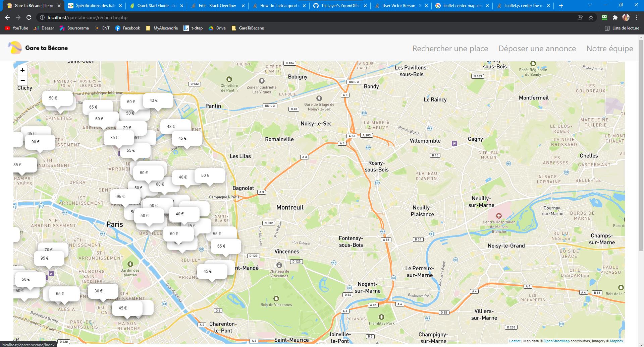Reload the current page
Viewport: 644px width, 347px height.
(x=29, y=17)
